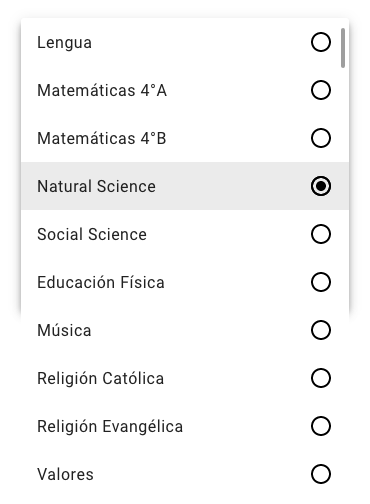Screen dimensions: 370x504
Task: Pick the Educación Física radio button
Action: 321,282
